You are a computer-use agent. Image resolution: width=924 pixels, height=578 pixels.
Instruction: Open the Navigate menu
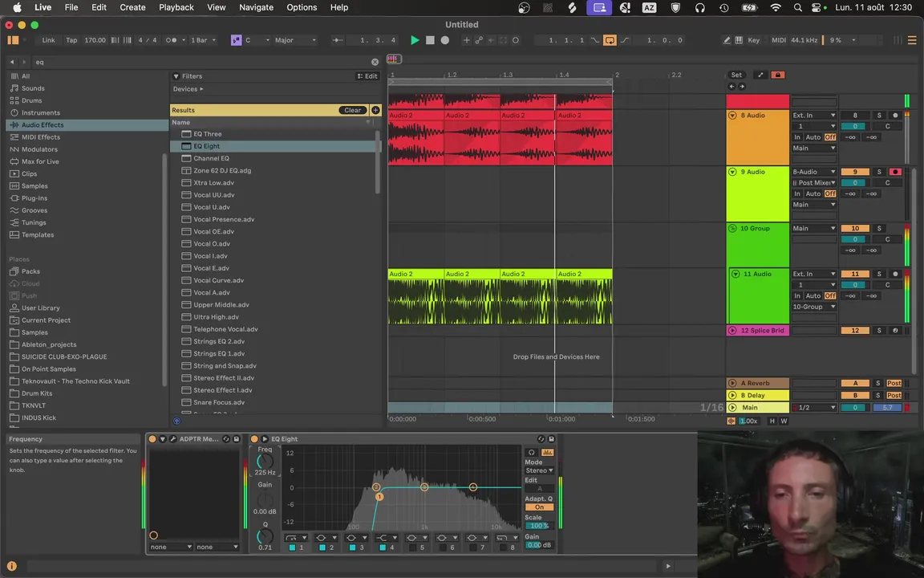pyautogui.click(x=256, y=7)
